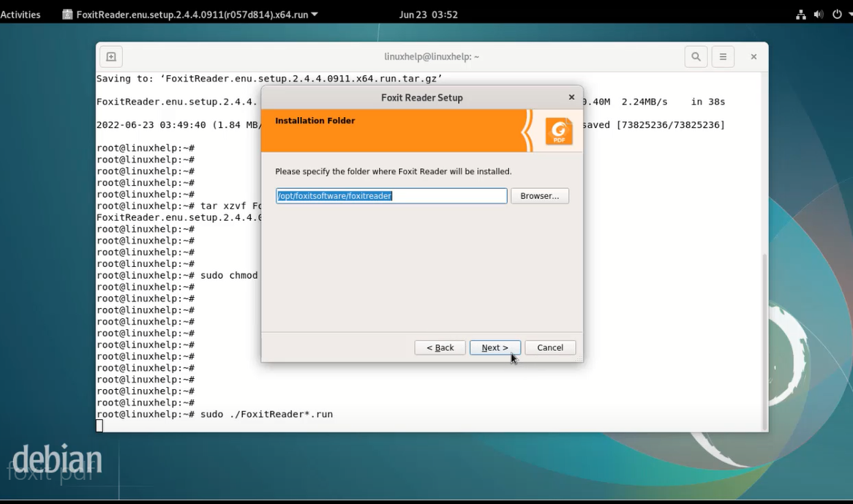The image size is (853, 504).
Task: Open a new tab in the terminal
Action: coord(111,56)
